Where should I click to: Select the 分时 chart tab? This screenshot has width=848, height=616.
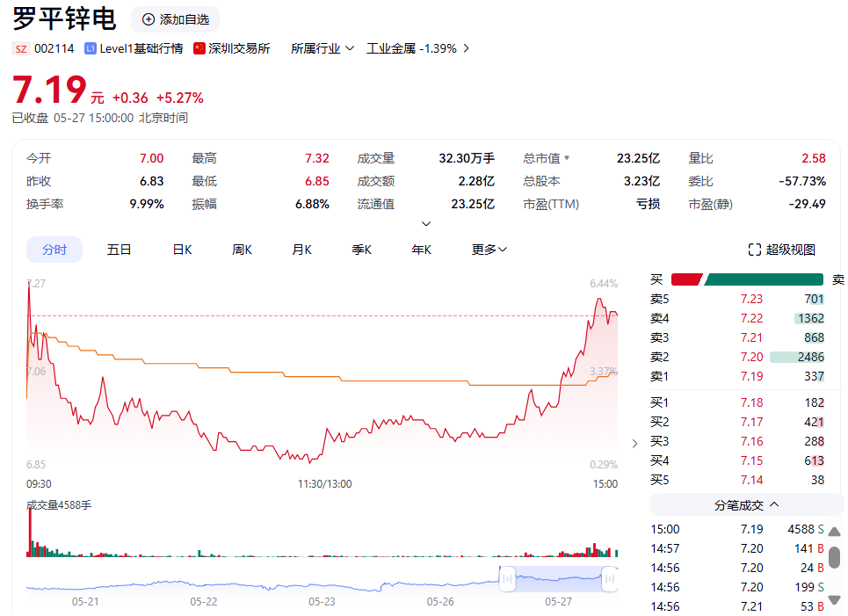(x=54, y=250)
